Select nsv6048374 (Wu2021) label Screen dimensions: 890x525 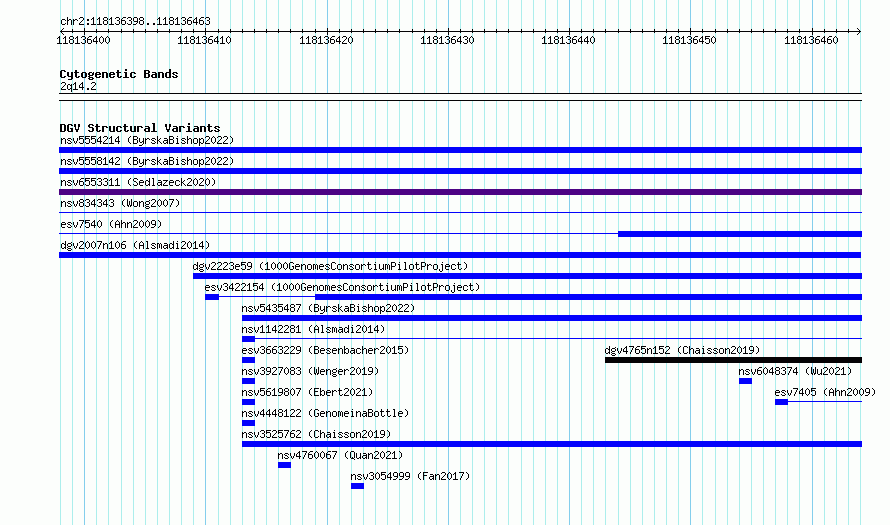pos(795,371)
